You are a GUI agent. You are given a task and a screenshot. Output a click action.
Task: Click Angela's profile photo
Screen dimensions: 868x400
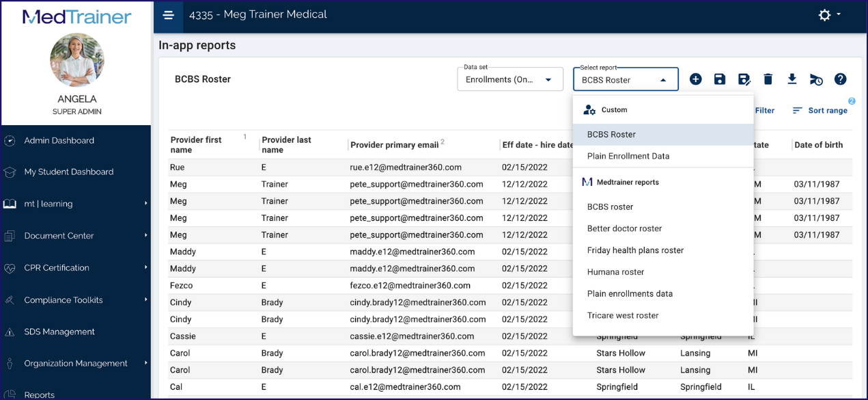click(x=77, y=60)
